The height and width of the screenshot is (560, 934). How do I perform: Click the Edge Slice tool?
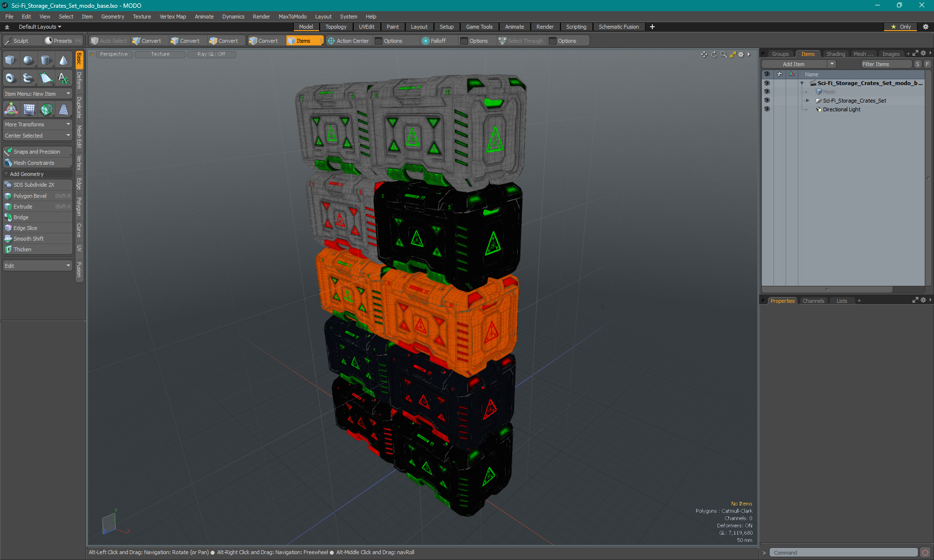tap(37, 228)
